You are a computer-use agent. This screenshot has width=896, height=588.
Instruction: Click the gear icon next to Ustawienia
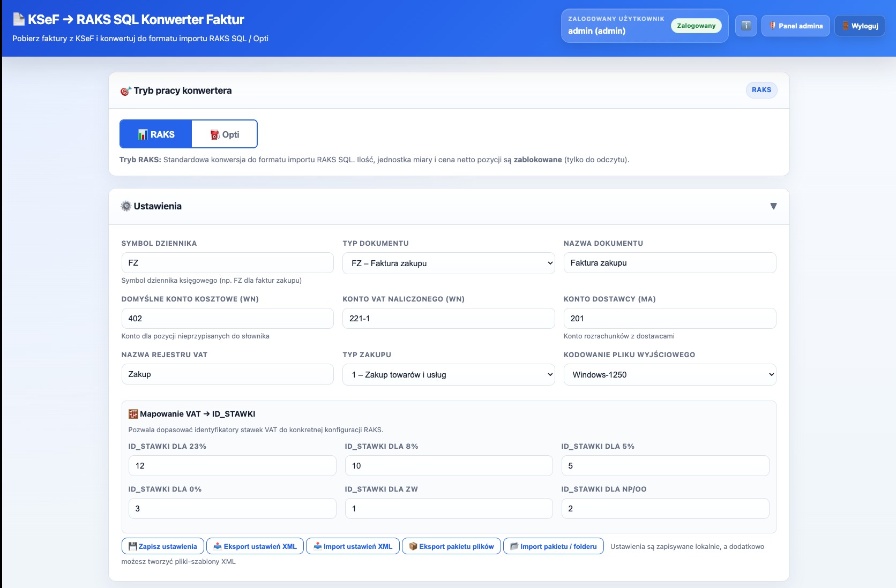pyautogui.click(x=126, y=206)
